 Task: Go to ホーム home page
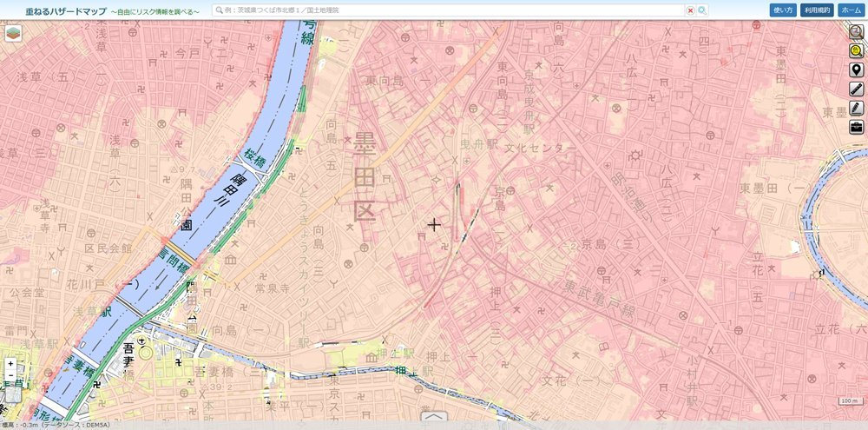pos(851,10)
